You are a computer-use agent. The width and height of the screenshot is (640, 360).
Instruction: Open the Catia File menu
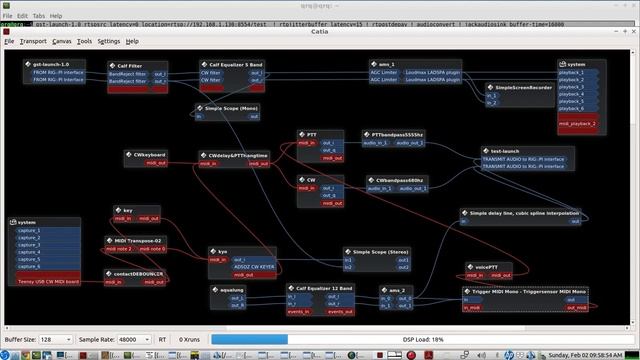(x=9, y=41)
